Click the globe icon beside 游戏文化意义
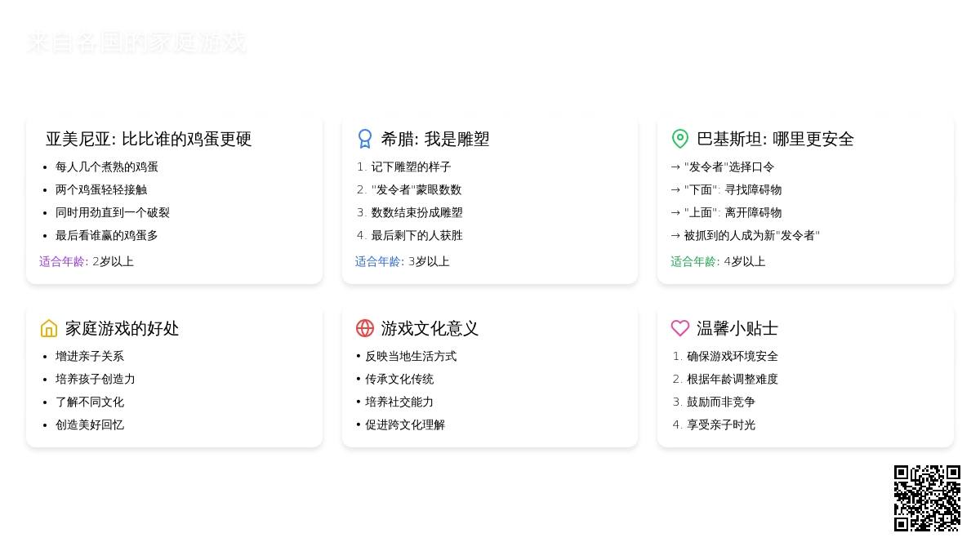The height and width of the screenshot is (551, 980). pos(365,328)
